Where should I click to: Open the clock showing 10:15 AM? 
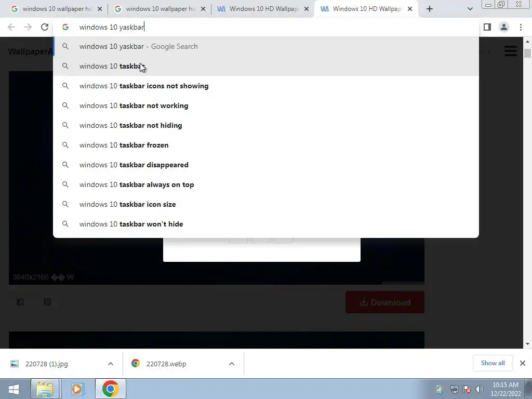[505, 389]
